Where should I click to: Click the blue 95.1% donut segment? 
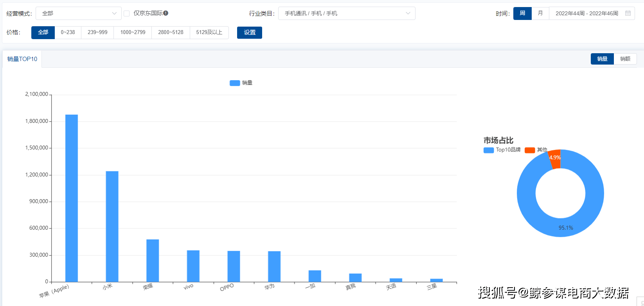[x=566, y=228]
